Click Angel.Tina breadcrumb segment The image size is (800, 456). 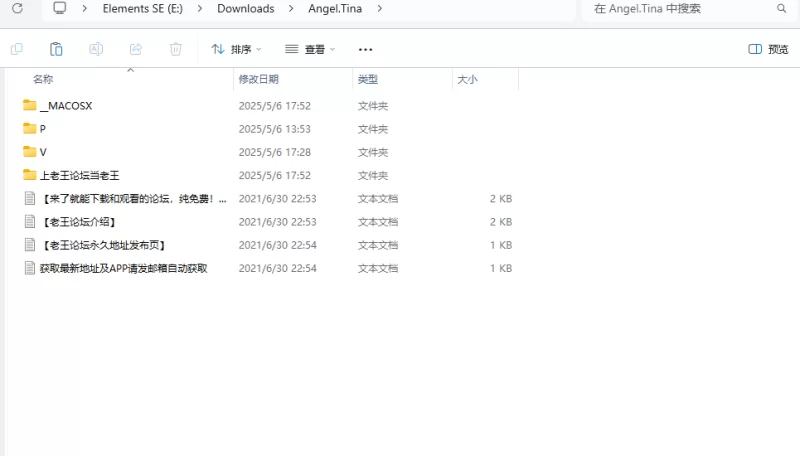pyautogui.click(x=335, y=8)
